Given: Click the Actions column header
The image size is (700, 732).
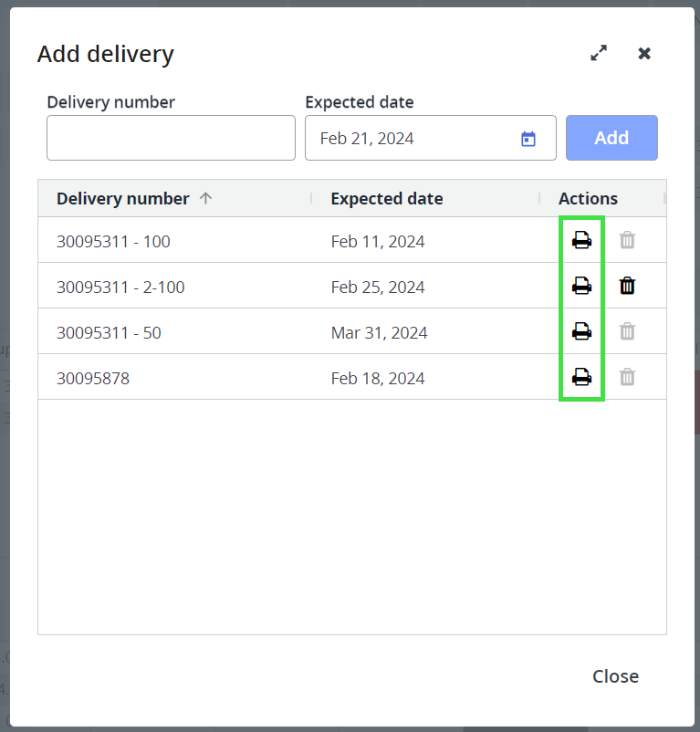Looking at the screenshot, I should [x=588, y=199].
